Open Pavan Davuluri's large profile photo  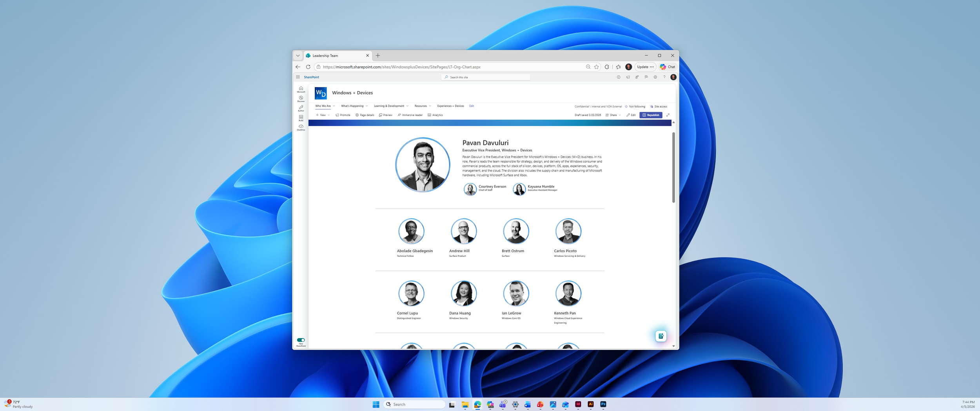click(x=423, y=165)
